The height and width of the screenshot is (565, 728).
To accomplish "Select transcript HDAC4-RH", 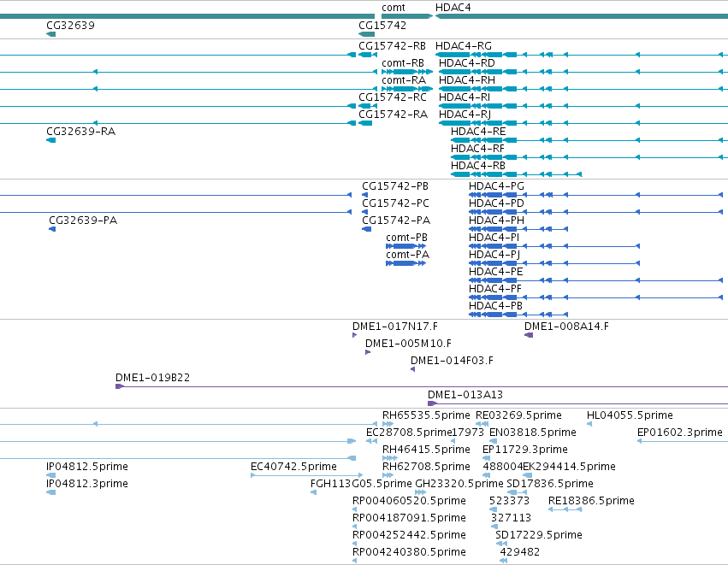I will click(466, 80).
